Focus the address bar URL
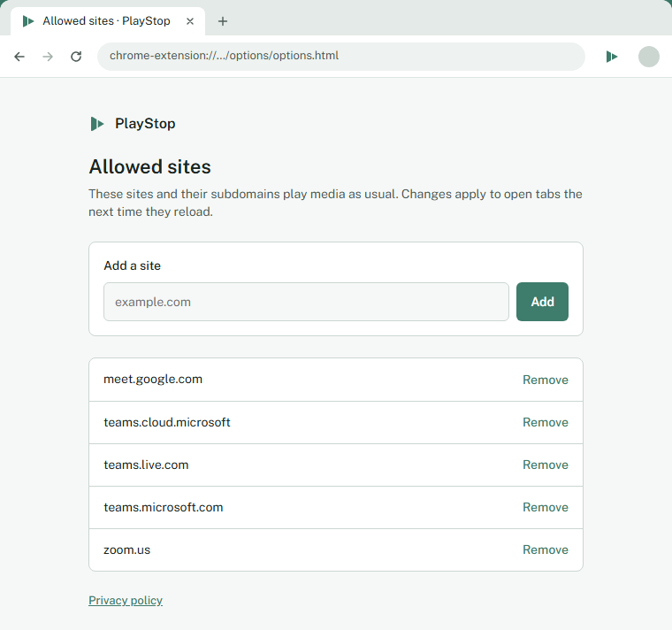 click(340, 56)
